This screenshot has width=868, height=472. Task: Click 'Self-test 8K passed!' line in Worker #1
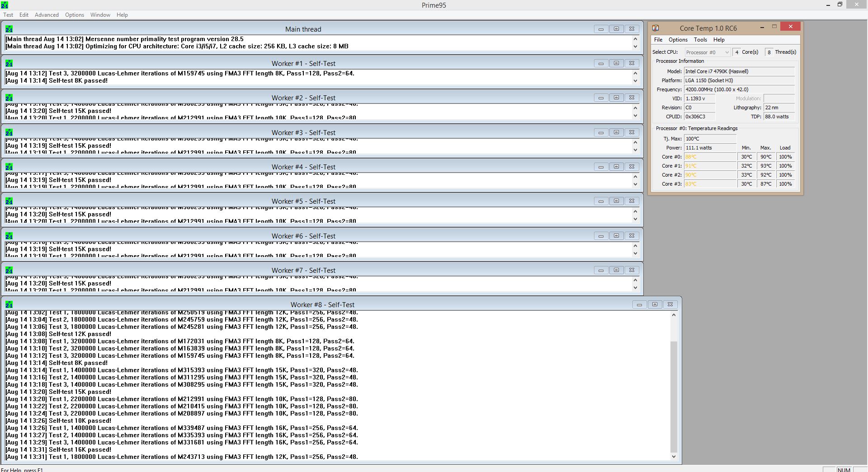[x=57, y=80]
